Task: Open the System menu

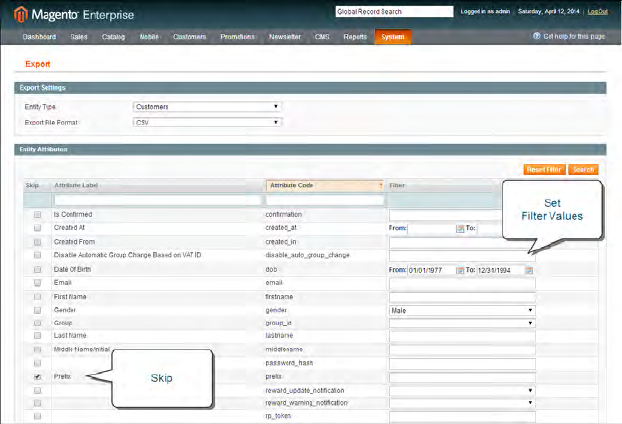Action: [x=393, y=37]
